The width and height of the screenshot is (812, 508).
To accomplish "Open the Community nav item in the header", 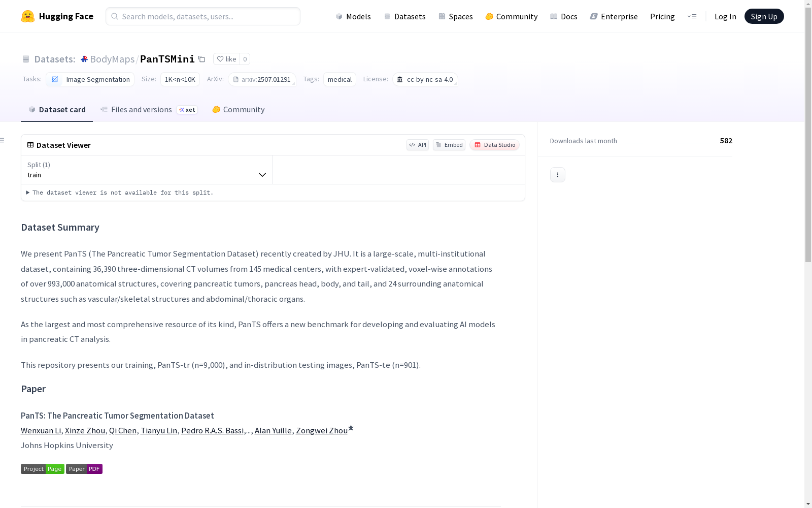I will click(512, 16).
